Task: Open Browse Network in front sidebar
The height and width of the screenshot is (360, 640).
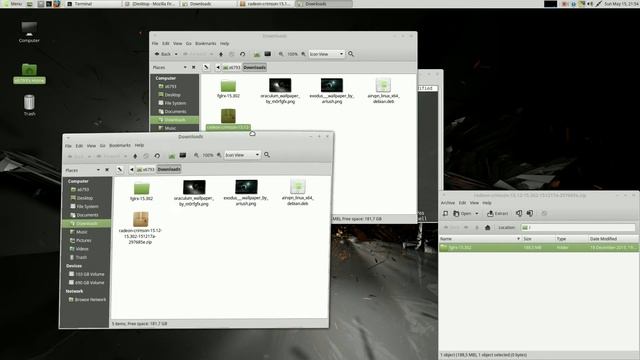Action: pyautogui.click(x=90, y=300)
